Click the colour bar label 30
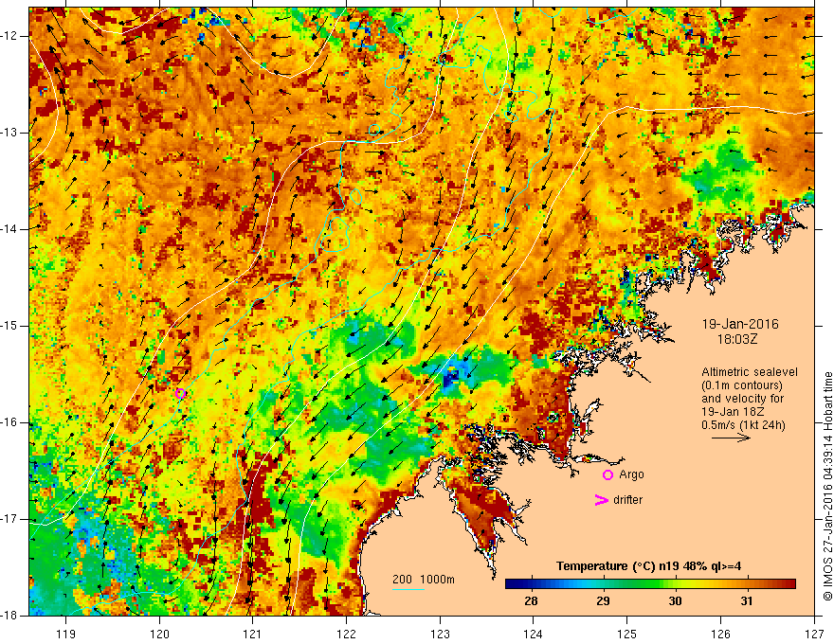834x644 pixels. pos(675,601)
